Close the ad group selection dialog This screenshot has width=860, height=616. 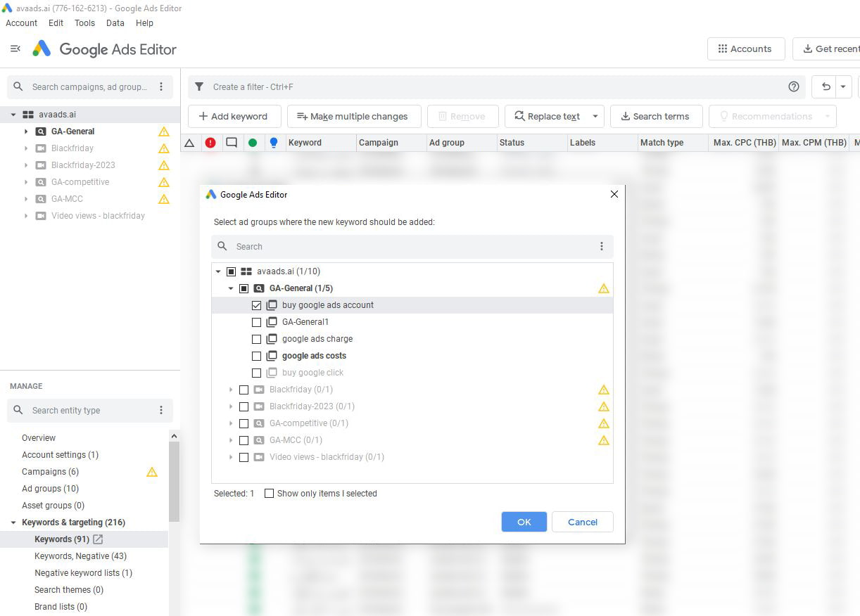pos(614,194)
